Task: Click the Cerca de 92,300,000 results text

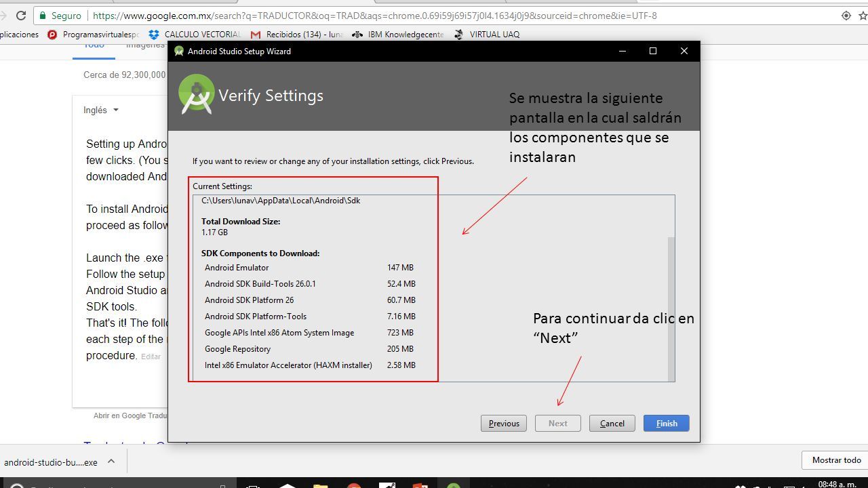Action: 125,75
